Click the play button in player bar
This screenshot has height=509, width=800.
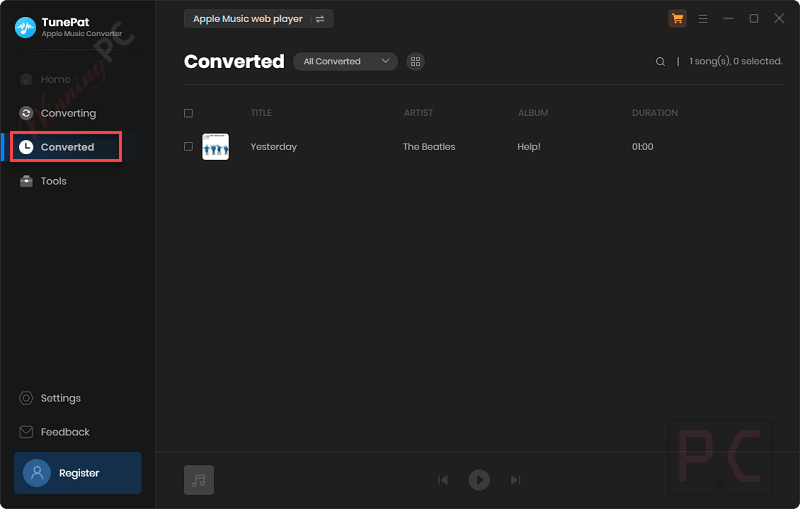pyautogui.click(x=479, y=480)
